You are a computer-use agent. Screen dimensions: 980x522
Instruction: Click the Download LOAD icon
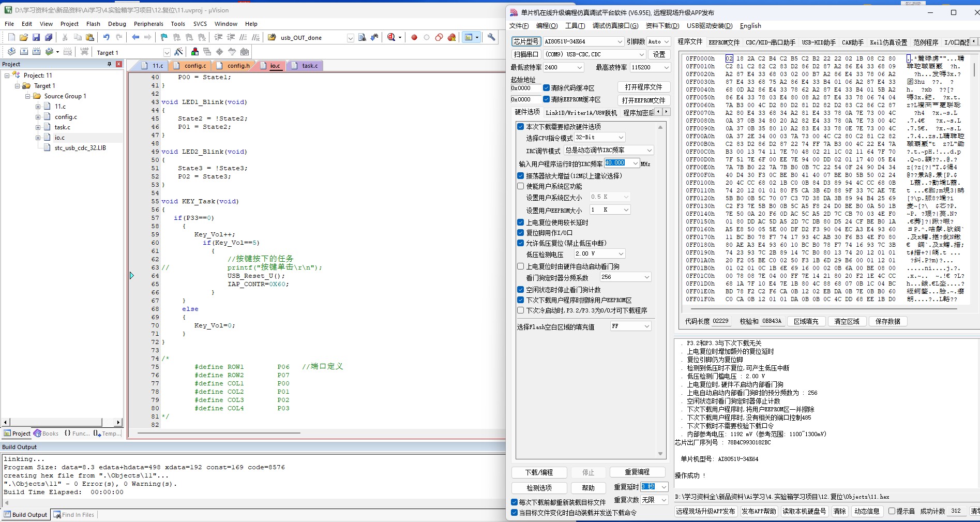pos(84,52)
